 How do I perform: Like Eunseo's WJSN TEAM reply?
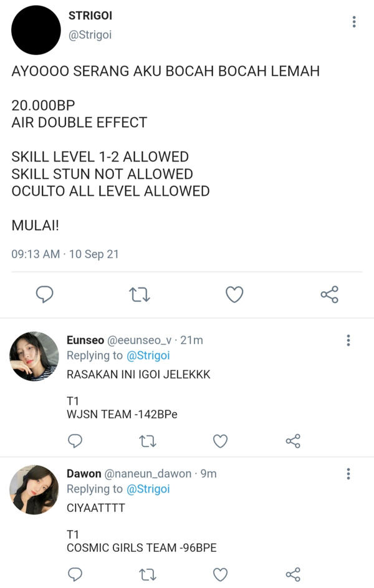click(221, 441)
